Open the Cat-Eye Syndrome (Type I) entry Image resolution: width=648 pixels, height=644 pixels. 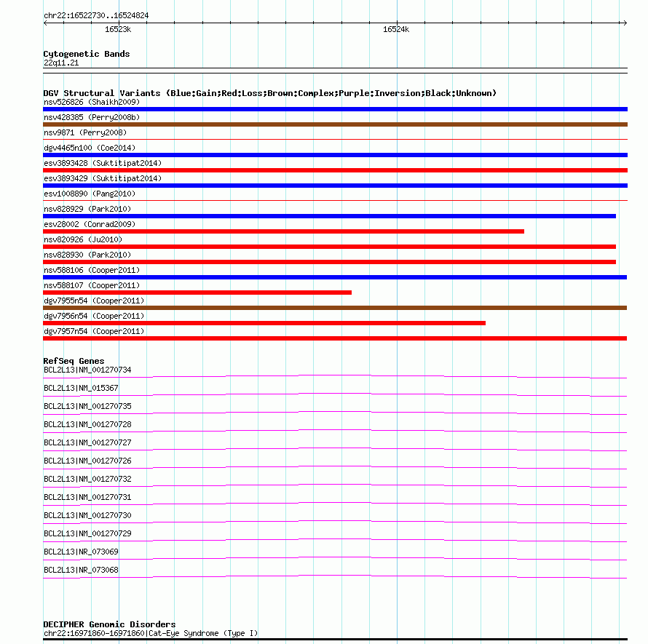(151, 633)
